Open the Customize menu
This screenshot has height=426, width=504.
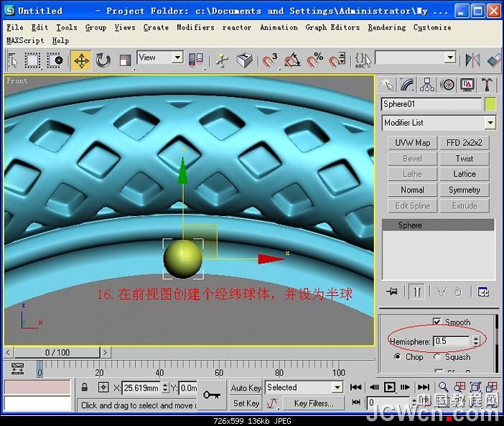click(432, 27)
